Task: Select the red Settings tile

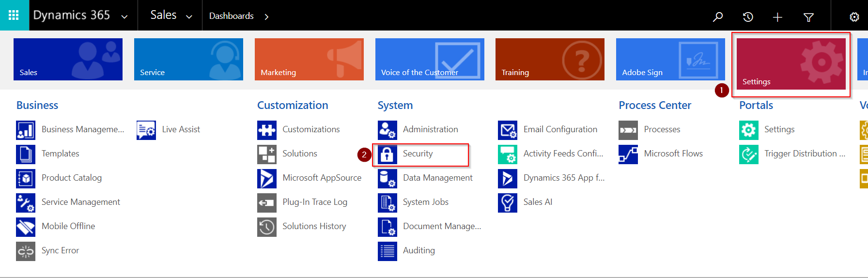Action: pos(790,64)
